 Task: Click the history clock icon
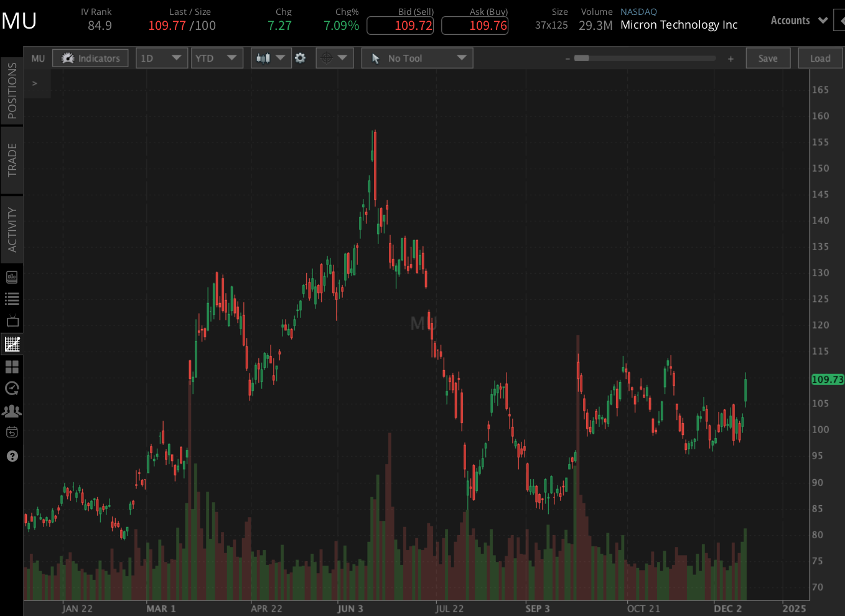pos(12,388)
